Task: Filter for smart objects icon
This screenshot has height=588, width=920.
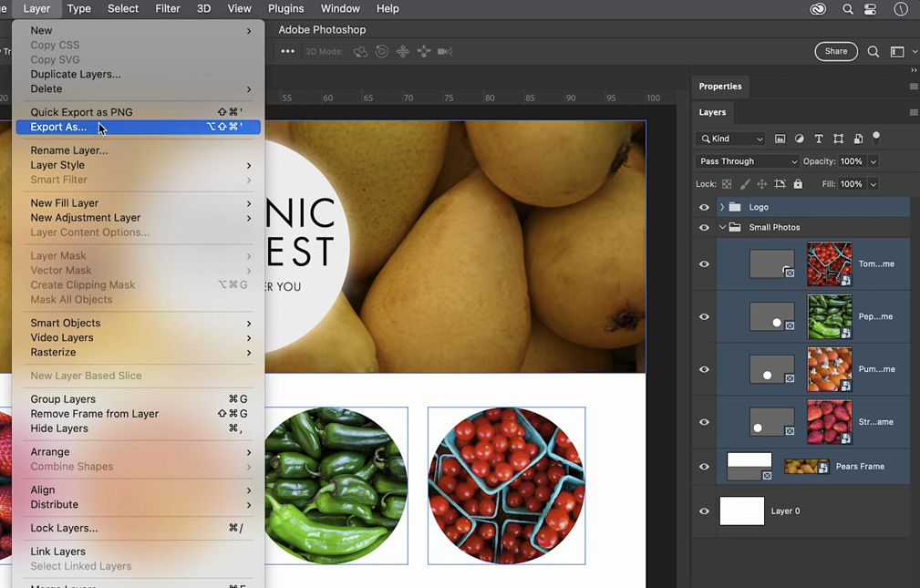Action: pos(858,139)
